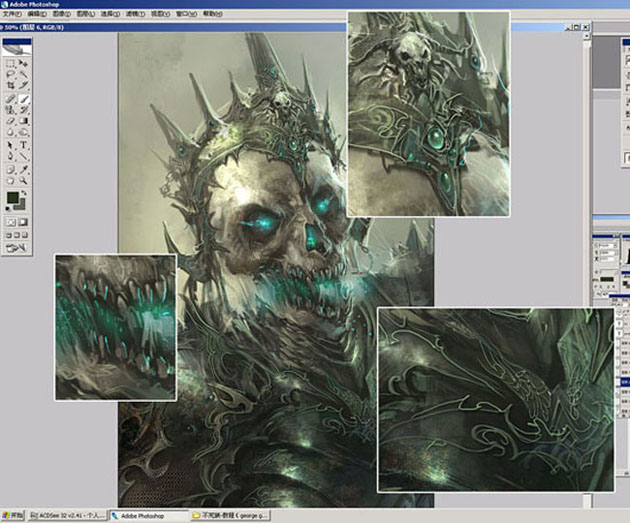Select the Brush tool
This screenshot has width=630, height=523.
(x=23, y=98)
